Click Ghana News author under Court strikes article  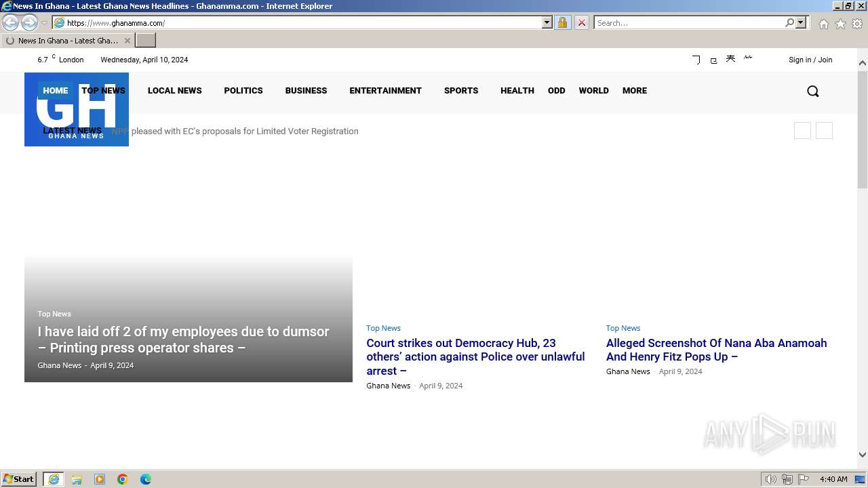pyautogui.click(x=389, y=386)
